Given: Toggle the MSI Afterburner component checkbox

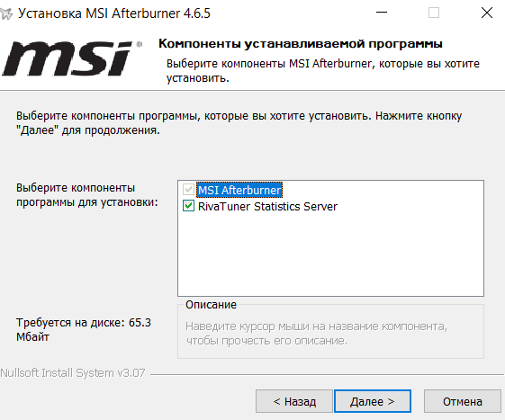Looking at the screenshot, I should [x=188, y=190].
